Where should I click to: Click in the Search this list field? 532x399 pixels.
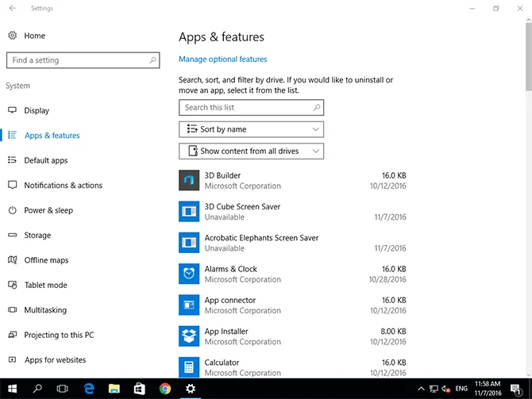coord(251,107)
